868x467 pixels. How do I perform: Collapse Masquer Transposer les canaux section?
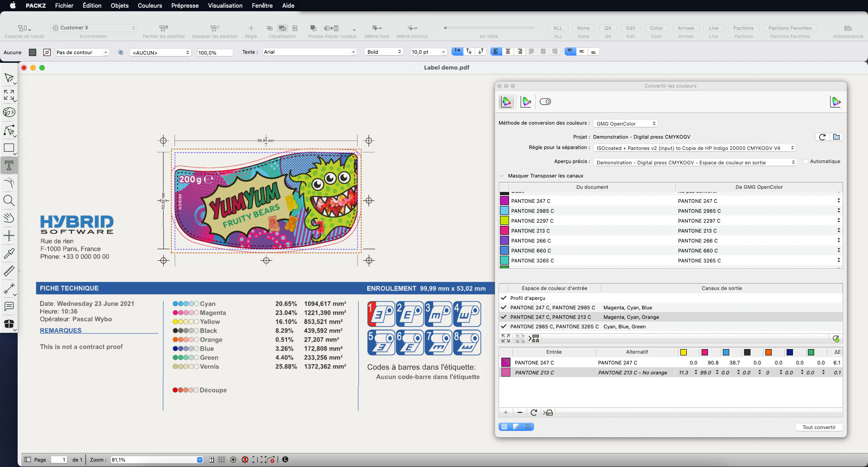click(x=502, y=176)
